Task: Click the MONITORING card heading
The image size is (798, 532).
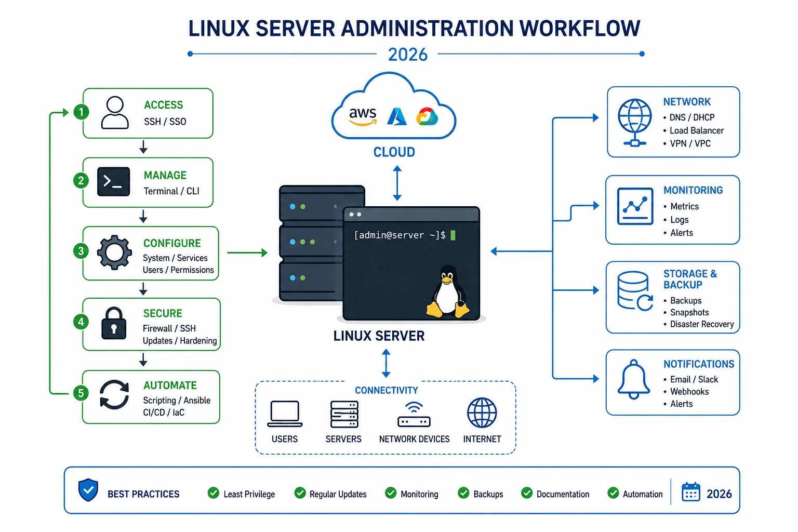Action: coord(693,190)
